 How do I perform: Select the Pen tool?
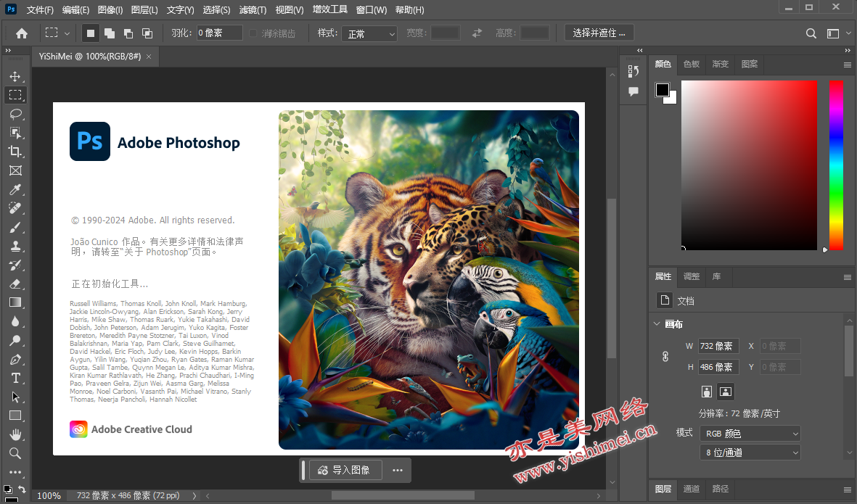click(x=15, y=359)
